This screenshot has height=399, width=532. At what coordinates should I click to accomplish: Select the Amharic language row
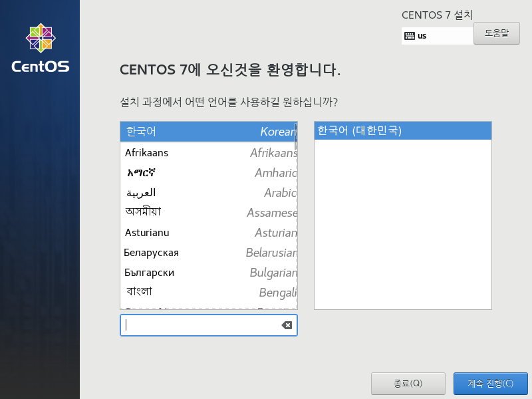(x=209, y=173)
